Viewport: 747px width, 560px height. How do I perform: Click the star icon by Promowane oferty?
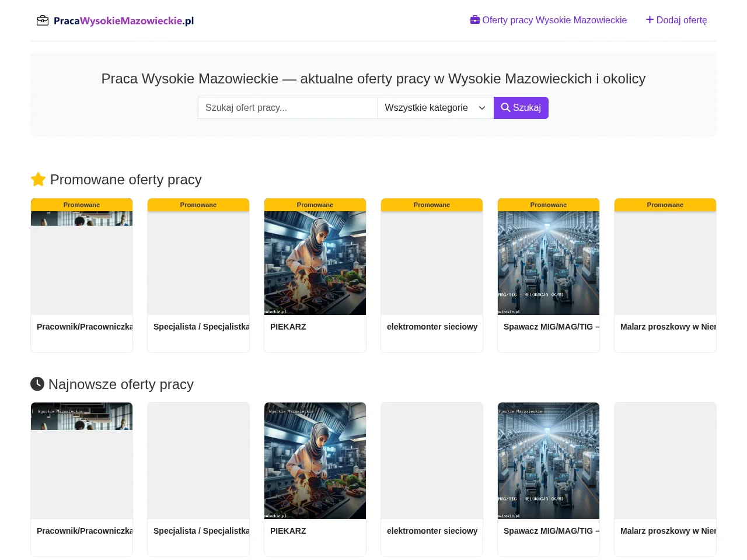pyautogui.click(x=38, y=180)
